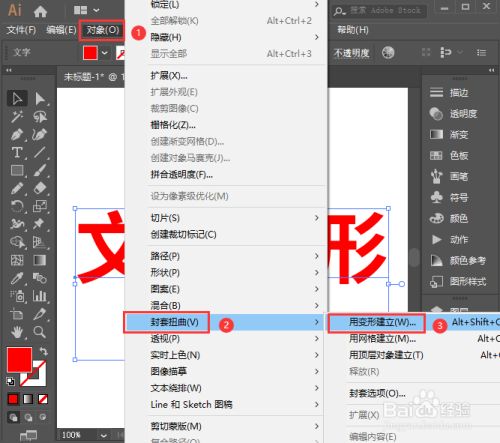Select the Paintbrush tool
Viewport: 500px width, 443px height.
pyautogui.click(x=40, y=170)
